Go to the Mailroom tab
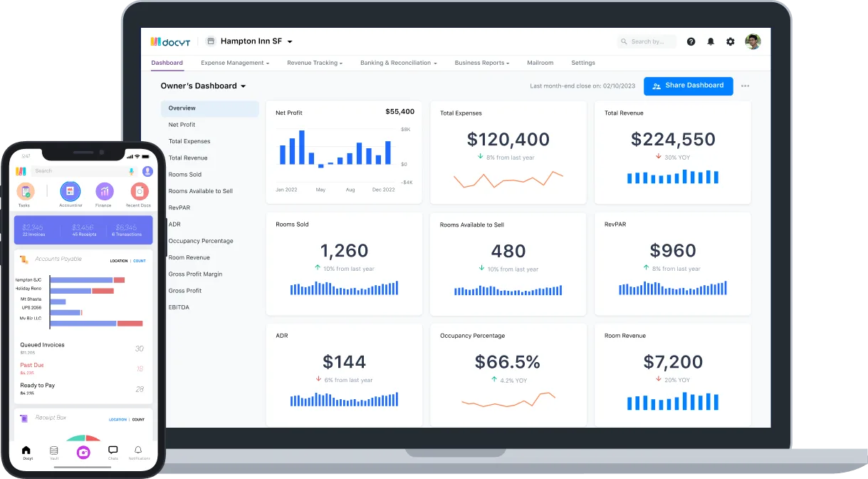This screenshot has width=868, height=479. pos(540,63)
